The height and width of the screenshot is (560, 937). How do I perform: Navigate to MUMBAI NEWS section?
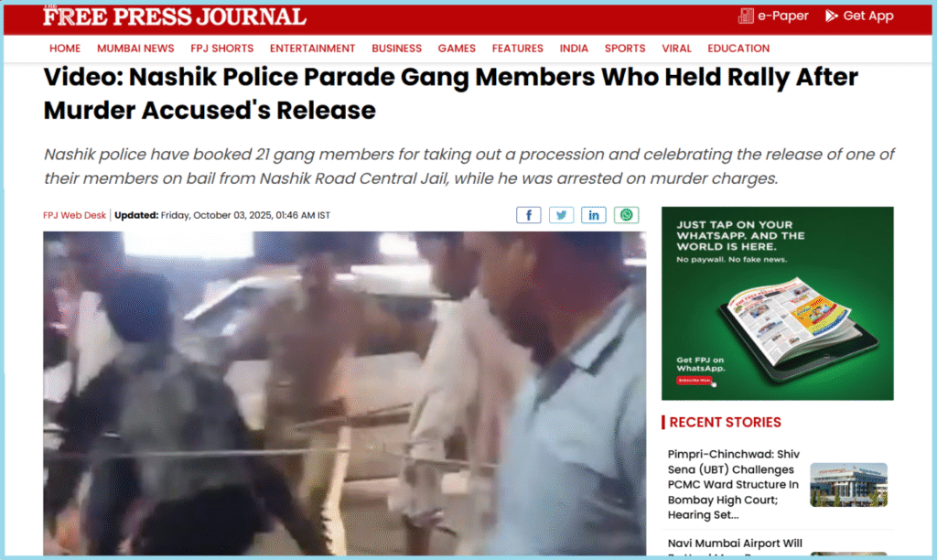click(135, 48)
